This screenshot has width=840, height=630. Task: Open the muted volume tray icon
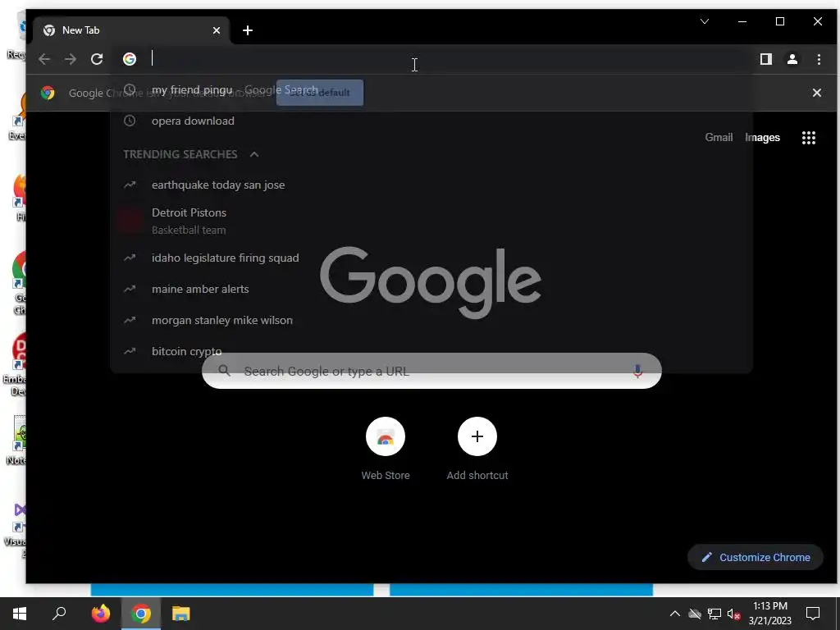[733, 614]
